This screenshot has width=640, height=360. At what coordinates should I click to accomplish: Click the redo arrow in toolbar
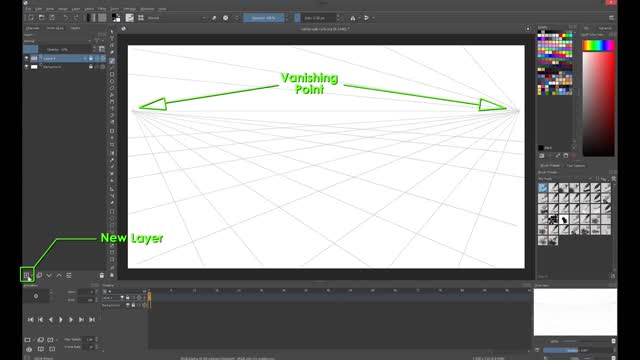[76, 18]
